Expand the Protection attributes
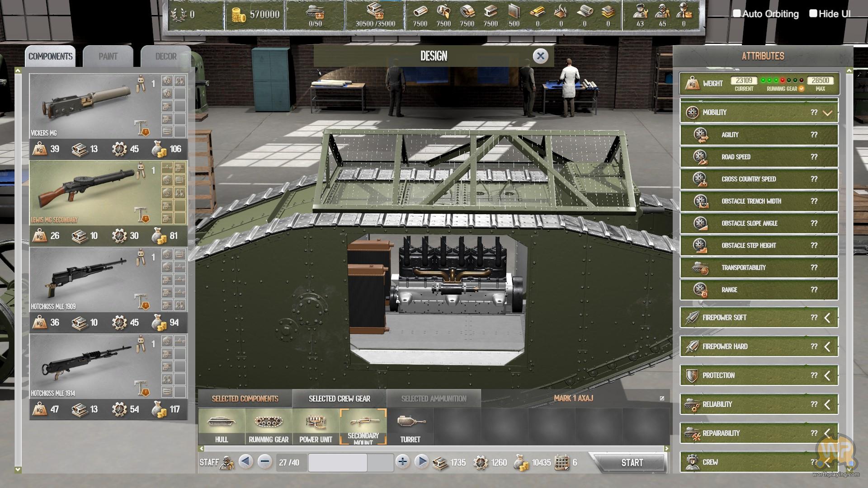The width and height of the screenshot is (868, 488). pyautogui.click(x=827, y=375)
